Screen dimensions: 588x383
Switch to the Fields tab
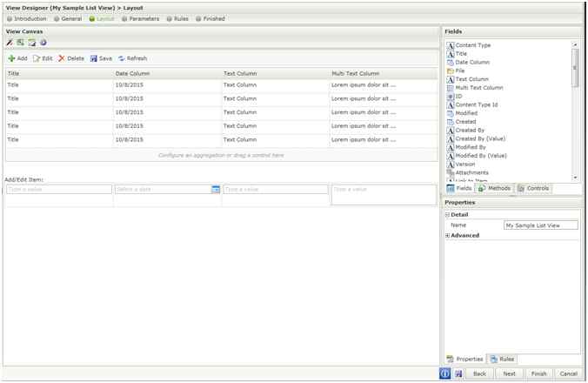coord(459,188)
